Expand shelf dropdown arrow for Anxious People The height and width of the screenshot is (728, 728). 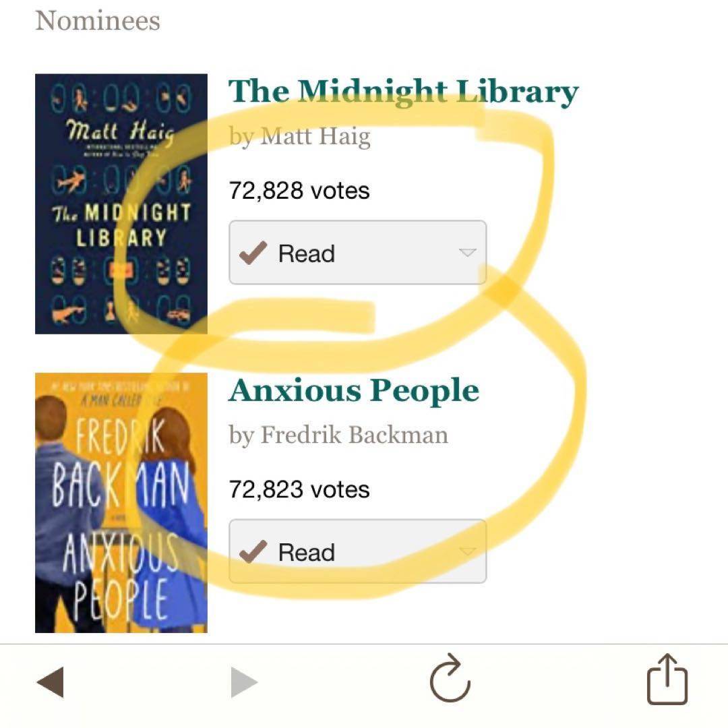coord(467,551)
